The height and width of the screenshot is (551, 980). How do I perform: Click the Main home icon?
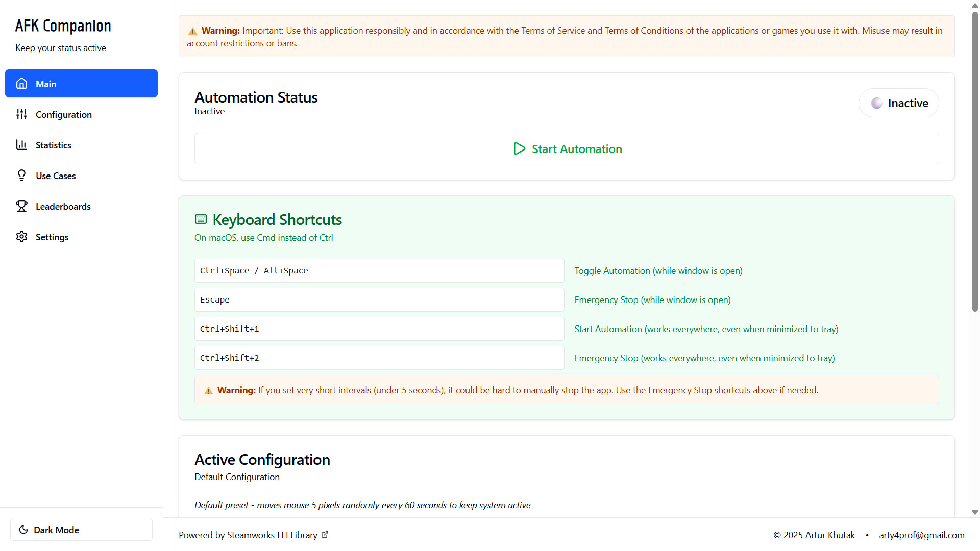pos(21,84)
